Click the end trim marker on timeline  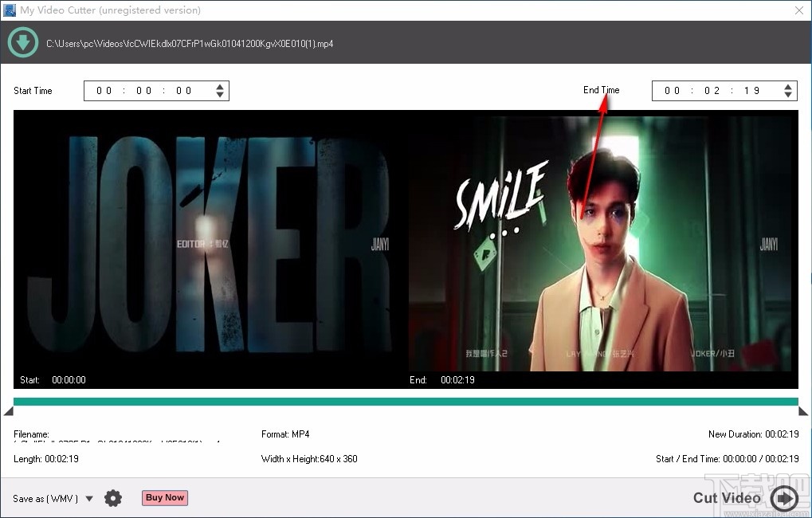[803, 411]
